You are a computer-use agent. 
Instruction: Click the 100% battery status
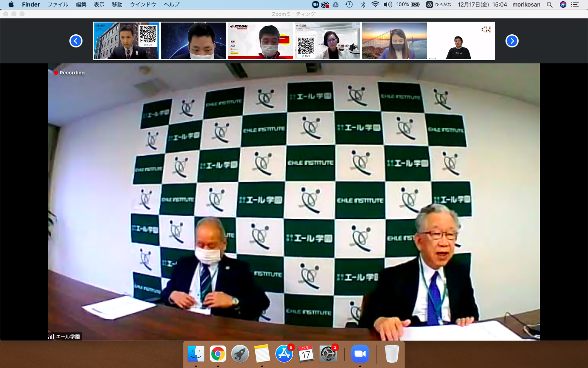click(x=408, y=4)
